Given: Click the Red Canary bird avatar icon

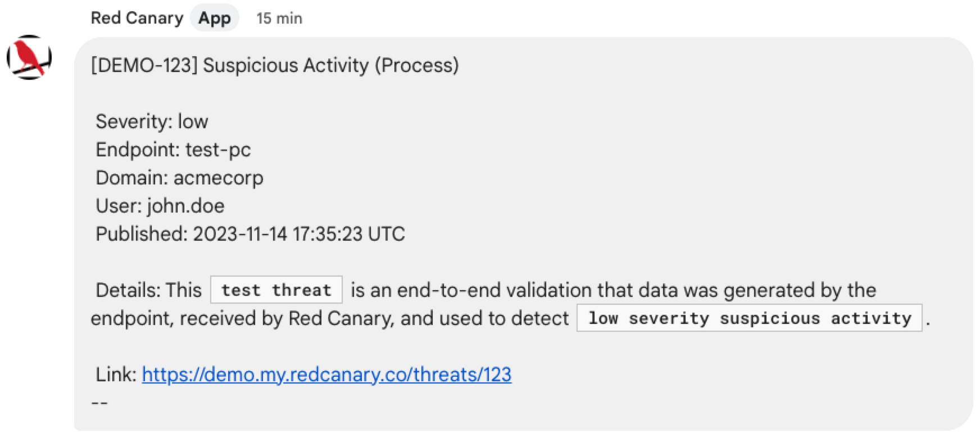Looking at the screenshot, I should click(29, 57).
